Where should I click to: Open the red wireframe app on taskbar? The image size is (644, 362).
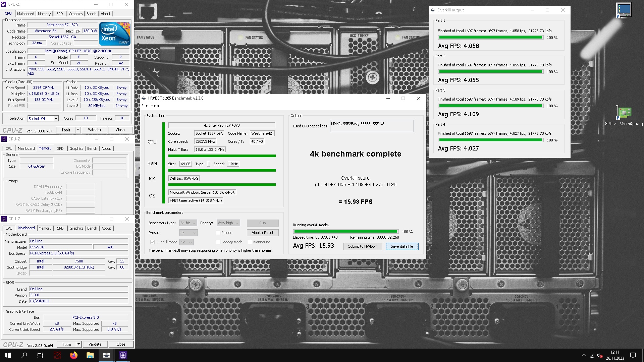[57, 355]
